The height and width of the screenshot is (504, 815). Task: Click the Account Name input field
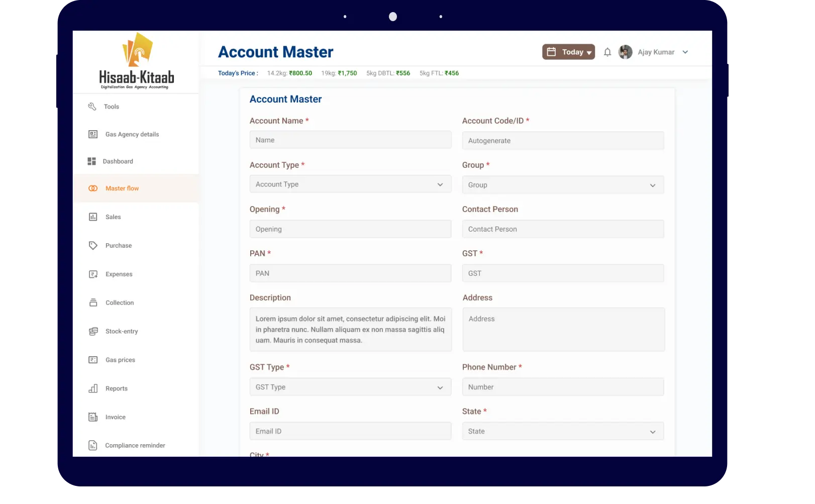click(x=350, y=140)
